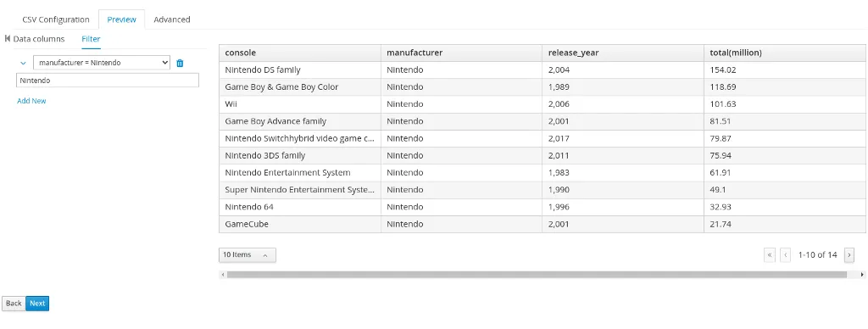Go to previous page of results
The image size is (868, 329).
coord(785,254)
